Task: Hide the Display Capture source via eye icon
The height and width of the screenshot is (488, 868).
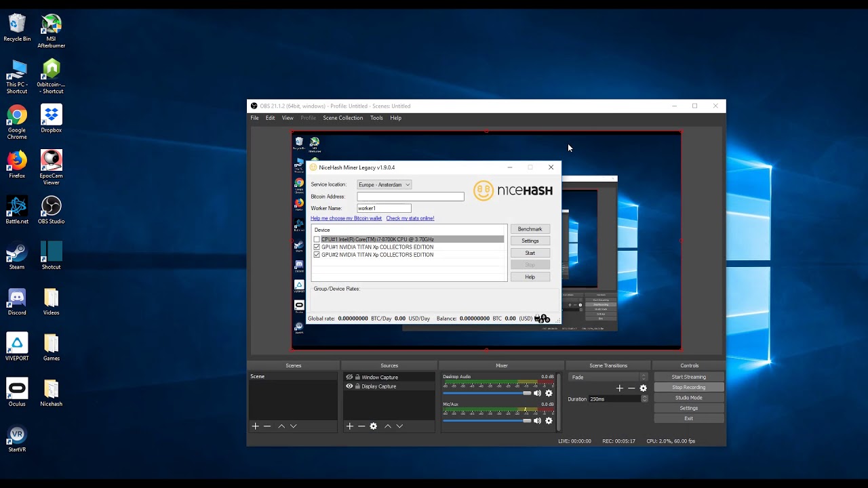Action: click(x=349, y=386)
